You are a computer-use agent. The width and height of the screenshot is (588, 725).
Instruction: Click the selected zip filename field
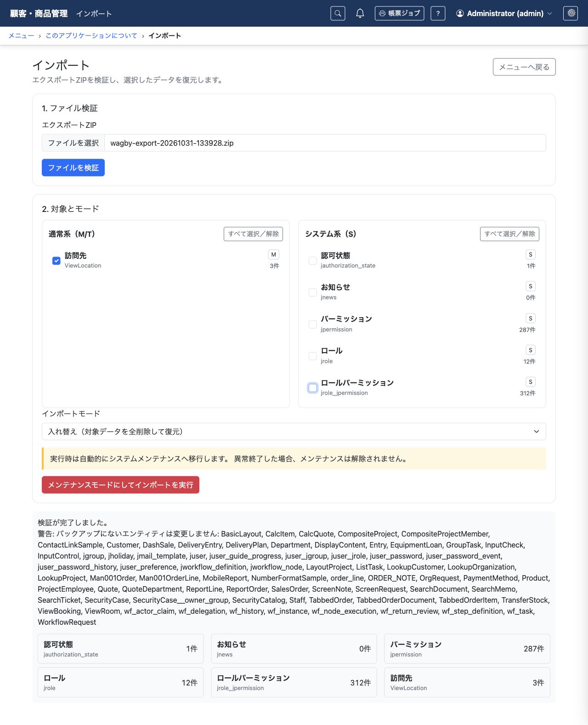(325, 143)
